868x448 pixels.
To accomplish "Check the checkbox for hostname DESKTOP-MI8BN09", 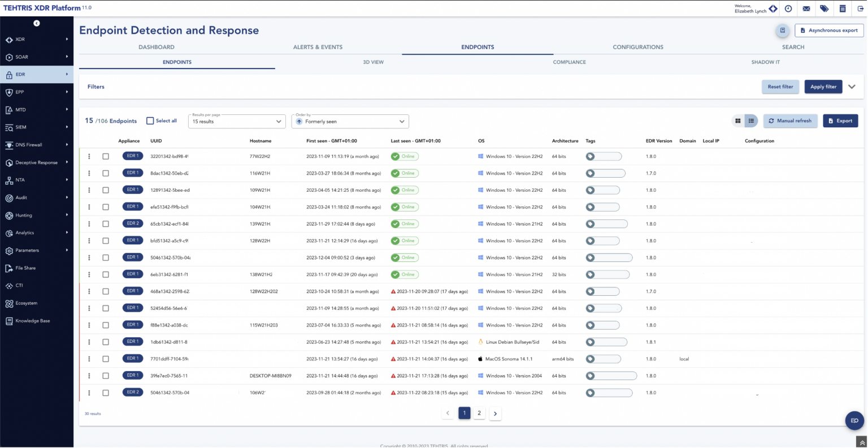I will pos(106,375).
